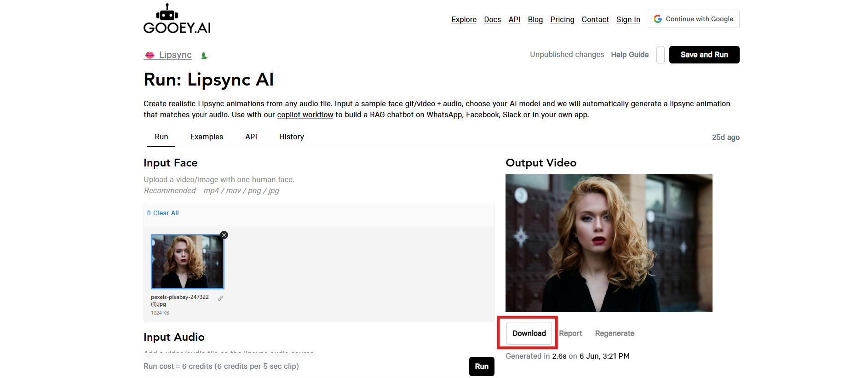Click the pexels-pixabay-247322 (1).jpg filename
The image size is (868, 378).
coord(180,300)
